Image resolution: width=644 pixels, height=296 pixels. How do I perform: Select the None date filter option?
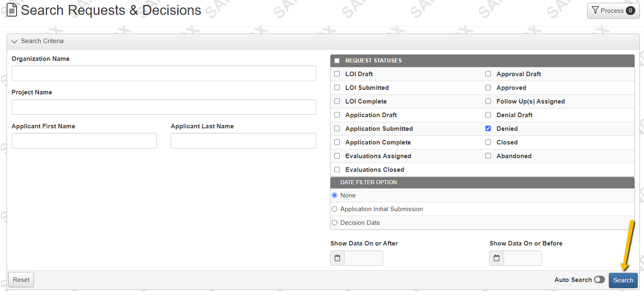tap(334, 195)
